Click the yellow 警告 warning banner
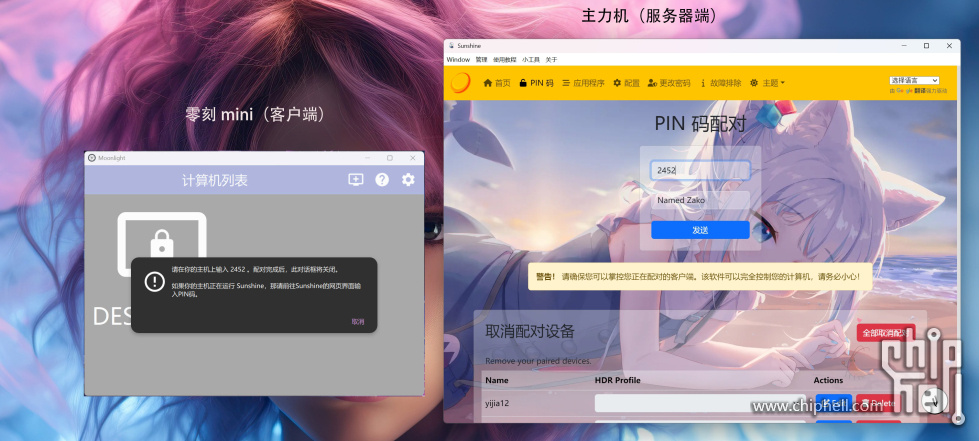 point(700,276)
